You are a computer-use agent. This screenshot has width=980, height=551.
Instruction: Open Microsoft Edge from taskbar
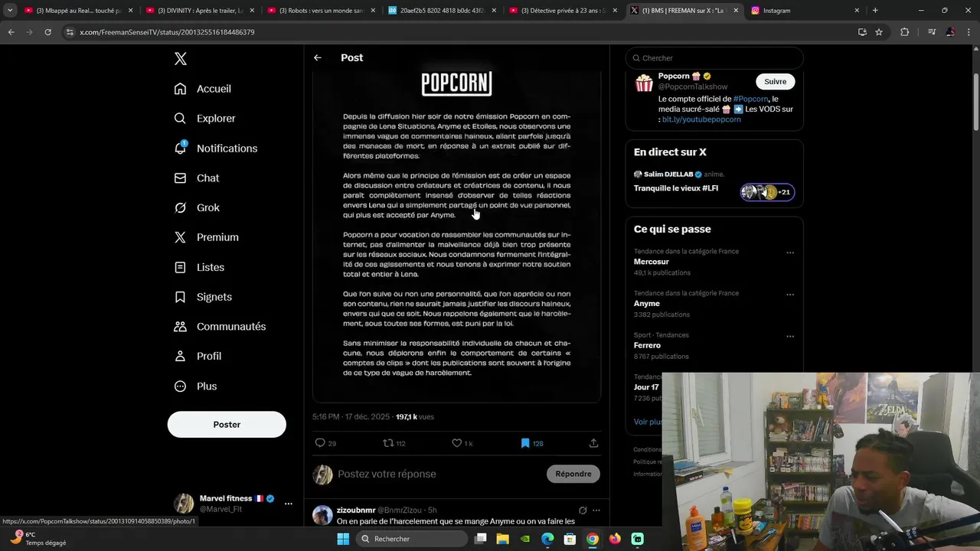point(547,539)
